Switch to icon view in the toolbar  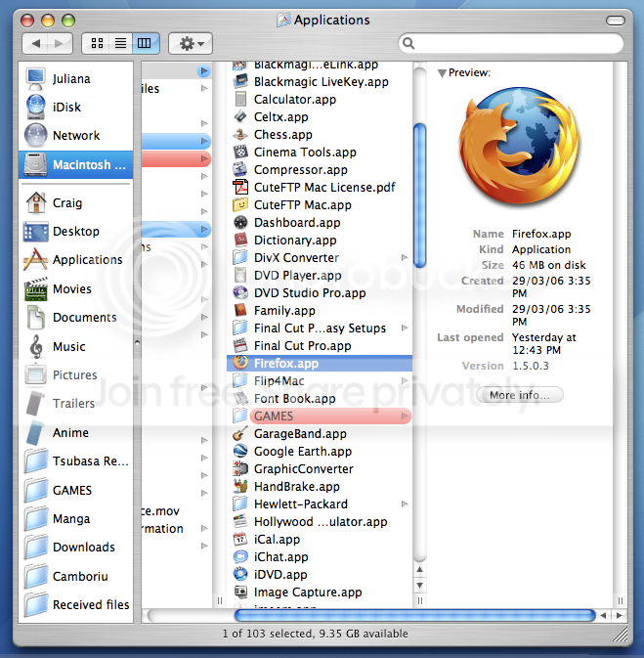97,43
